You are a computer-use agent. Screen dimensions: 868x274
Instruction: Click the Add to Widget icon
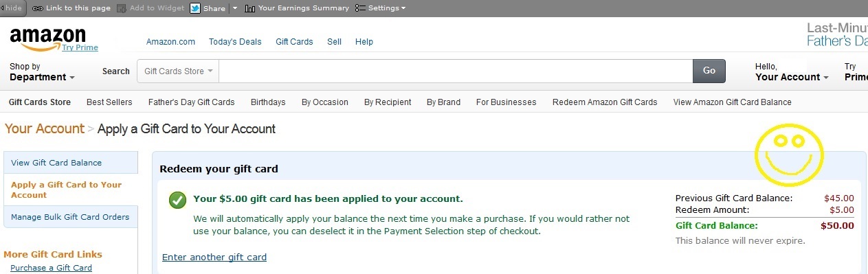122,8
